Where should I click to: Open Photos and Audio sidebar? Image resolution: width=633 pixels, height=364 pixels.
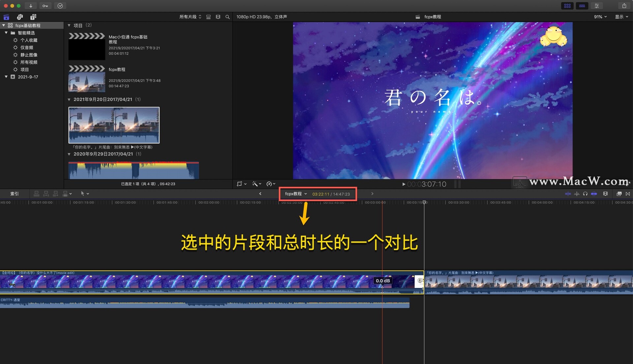(x=20, y=17)
